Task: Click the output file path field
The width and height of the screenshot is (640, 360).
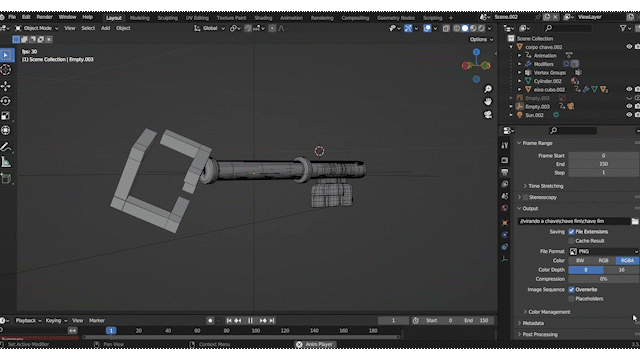Action: 574,221
